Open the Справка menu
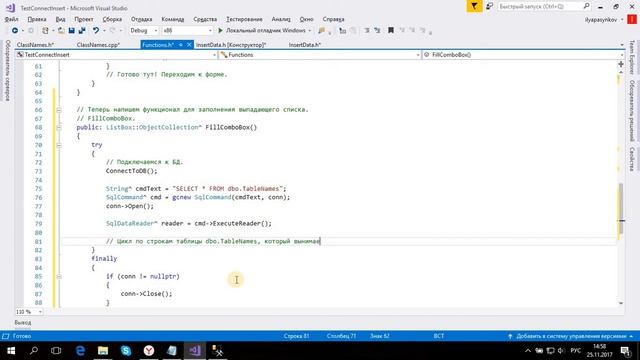The width and height of the screenshot is (640, 360). (x=333, y=19)
